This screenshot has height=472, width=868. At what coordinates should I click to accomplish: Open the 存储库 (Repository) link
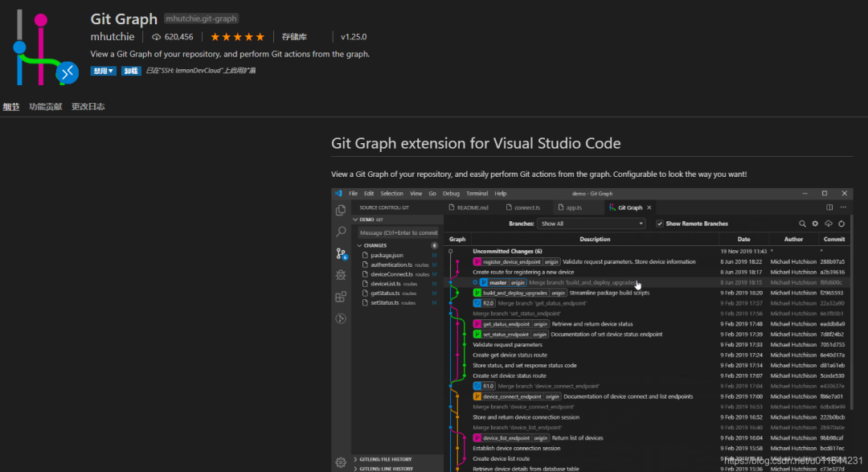pos(294,37)
